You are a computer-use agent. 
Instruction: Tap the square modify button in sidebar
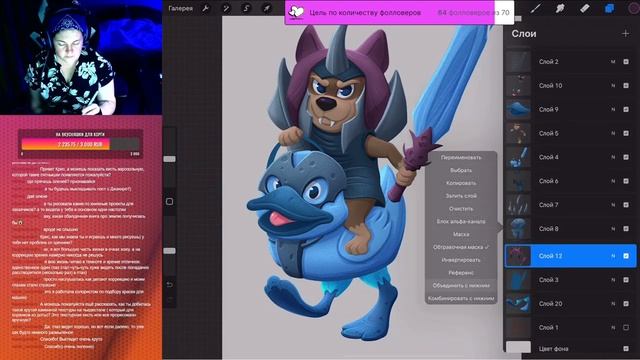(x=170, y=202)
